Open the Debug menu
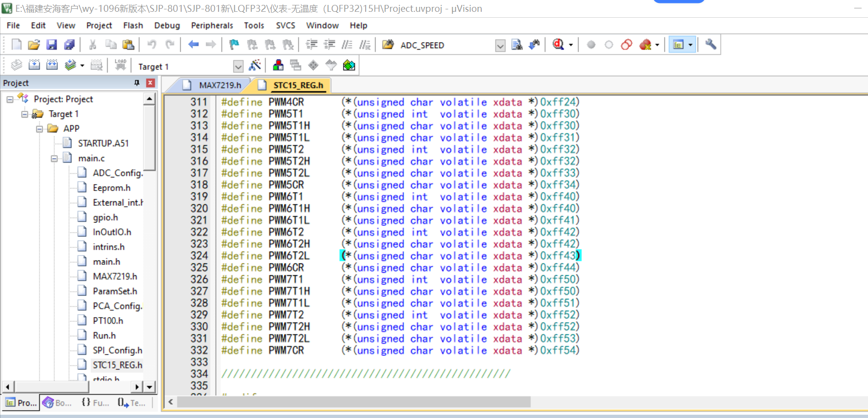 [167, 26]
